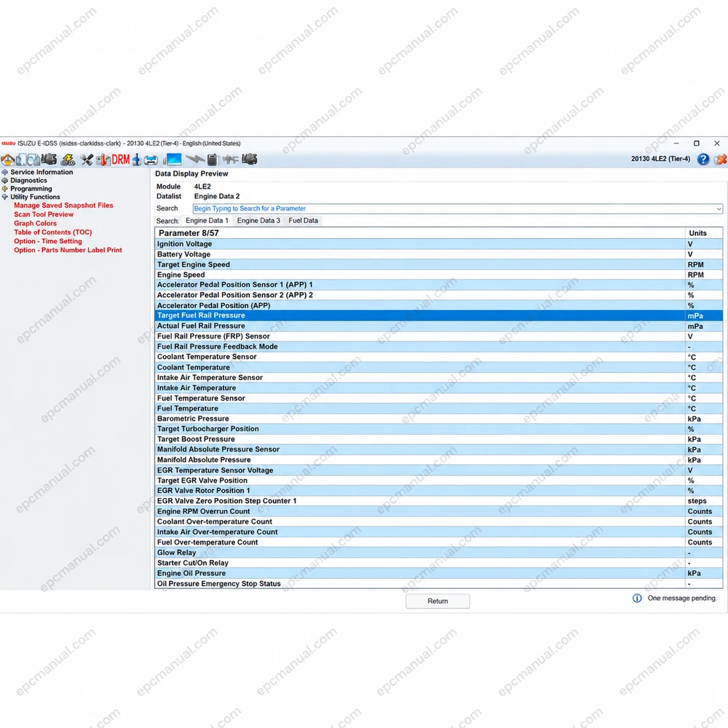Select the Ignition Voltage row
Image resolution: width=728 pixels, height=728 pixels.
point(438,244)
